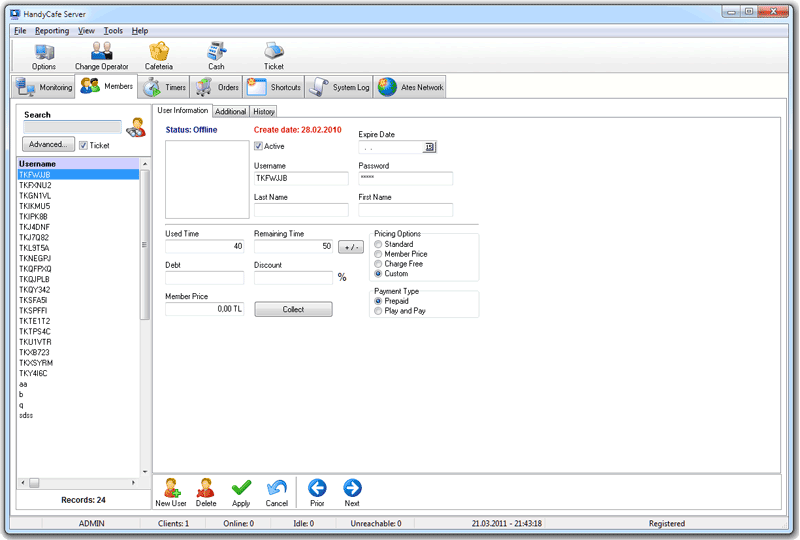Uncheck the Active checkbox

coord(259,146)
